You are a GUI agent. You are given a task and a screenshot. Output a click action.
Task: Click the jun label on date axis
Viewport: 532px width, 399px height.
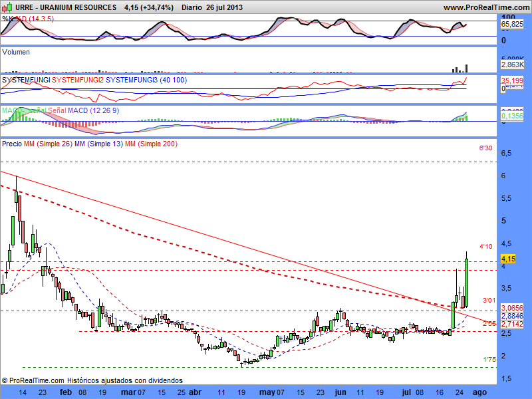(x=340, y=392)
